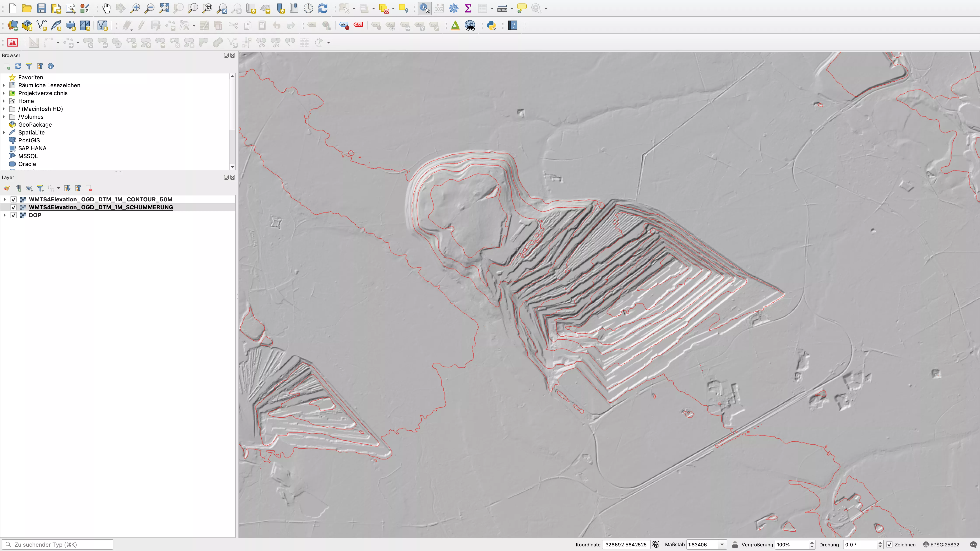This screenshot has width=980, height=551.
Task: Open the Python console icon
Action: (x=491, y=26)
